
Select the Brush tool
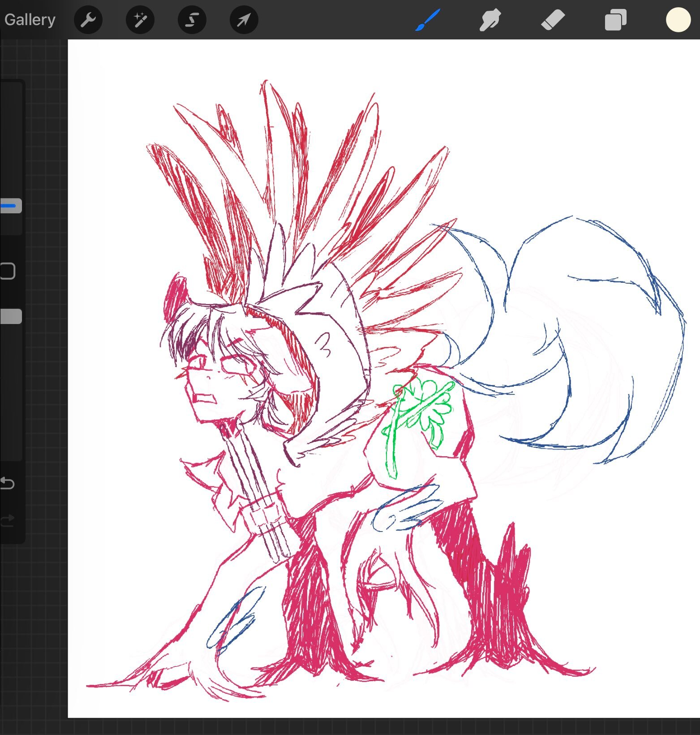coord(428,20)
